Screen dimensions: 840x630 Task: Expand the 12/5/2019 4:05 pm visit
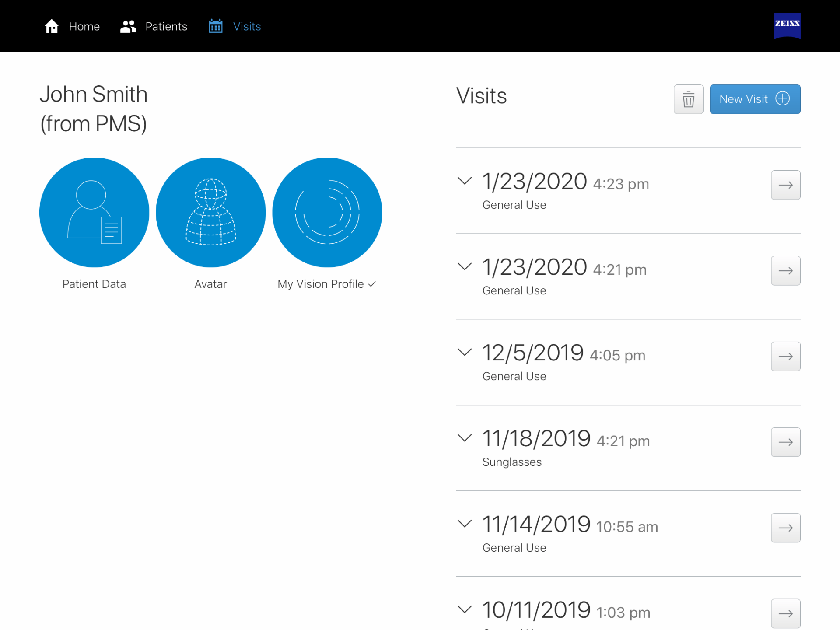click(x=464, y=352)
